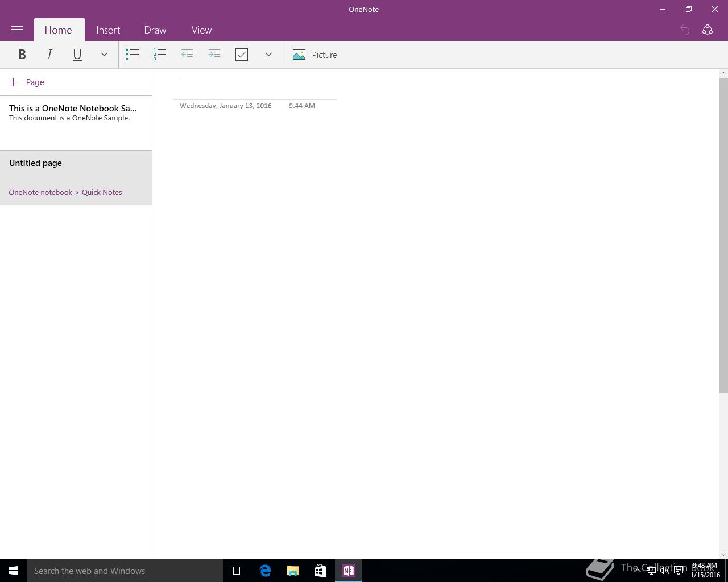Increase paragraph indent
728x582 pixels.
coord(214,55)
